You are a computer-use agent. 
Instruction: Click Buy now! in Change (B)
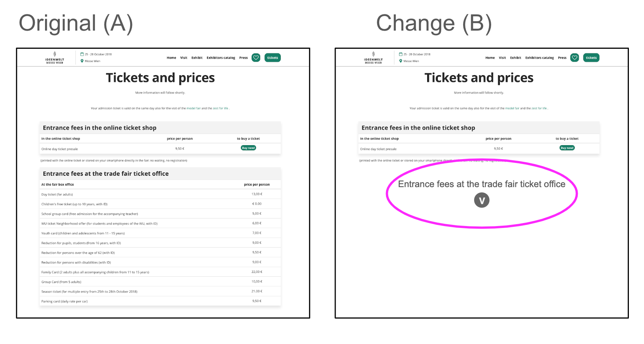pos(567,148)
